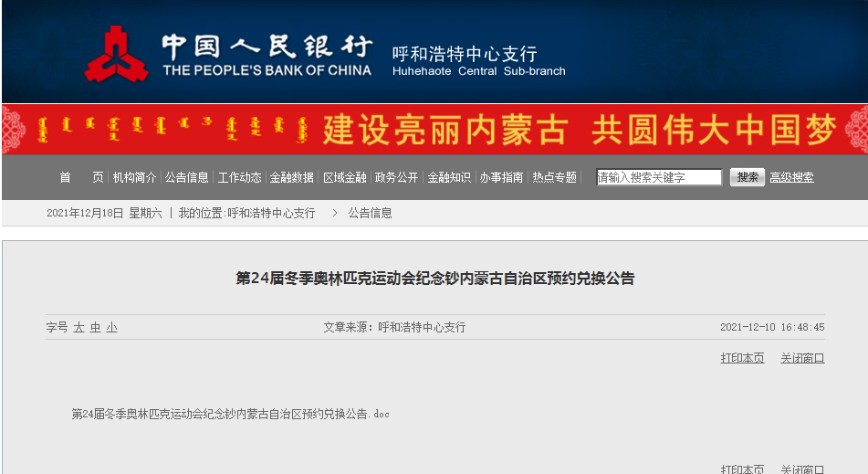Set font size to 小 (small)

112,327
